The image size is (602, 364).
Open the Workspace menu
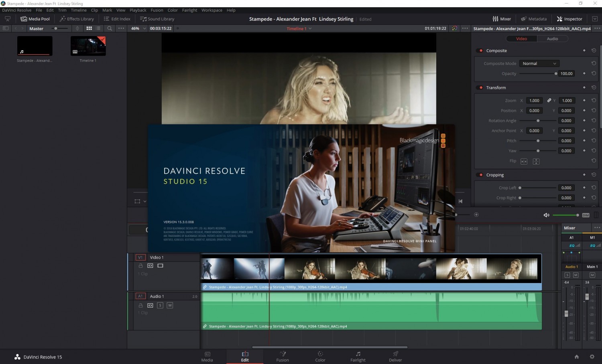(x=212, y=10)
